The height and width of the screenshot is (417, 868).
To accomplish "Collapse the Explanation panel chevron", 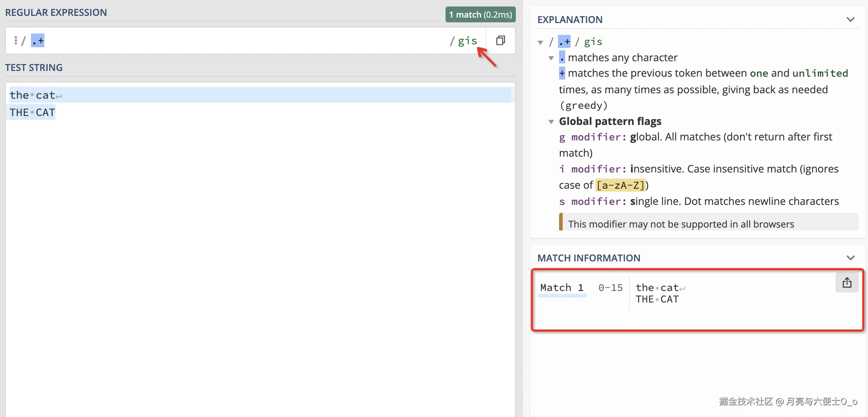I will click(850, 19).
